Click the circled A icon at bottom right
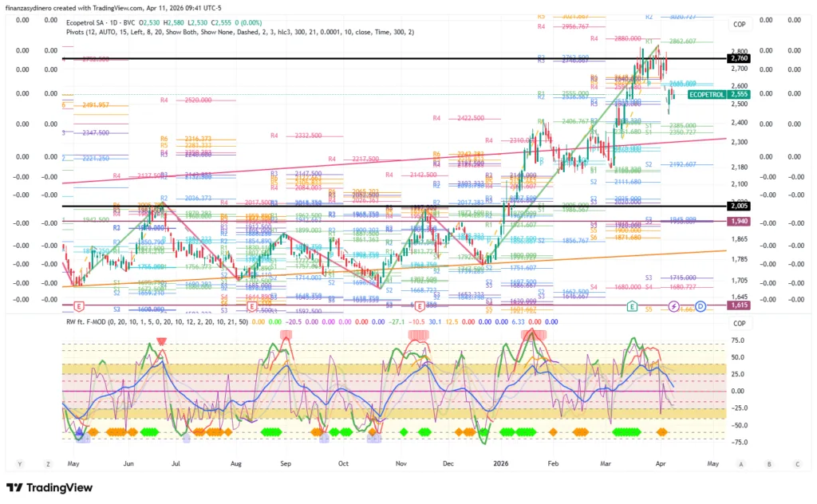This screenshot has width=817, height=504. click(741, 463)
